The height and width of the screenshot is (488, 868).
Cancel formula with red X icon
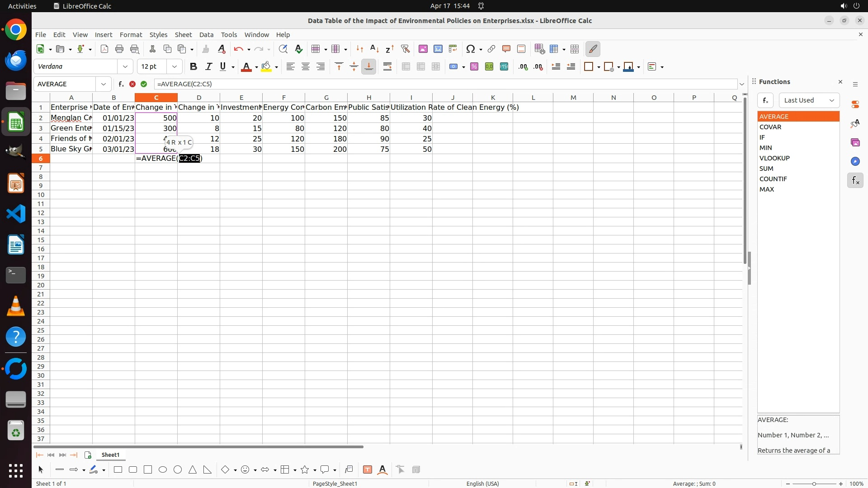tap(132, 84)
